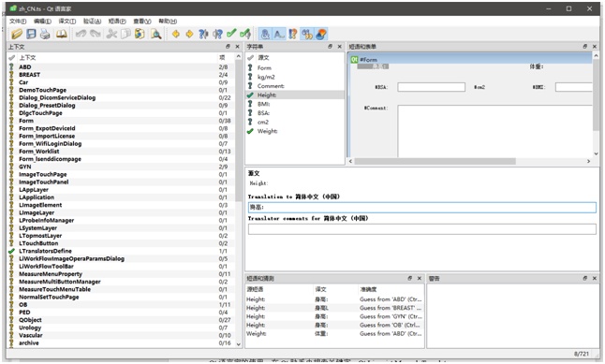605x364 pixels.
Task: Toggle status icon of 'kg/m2' string
Action: point(250,77)
